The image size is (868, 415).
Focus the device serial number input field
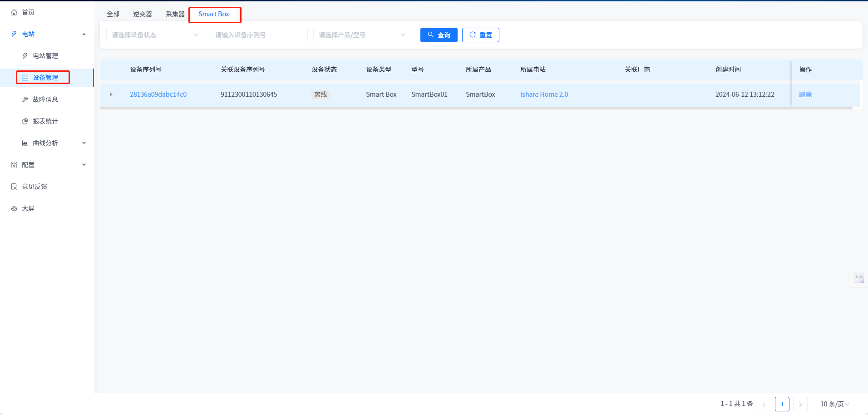(x=258, y=35)
